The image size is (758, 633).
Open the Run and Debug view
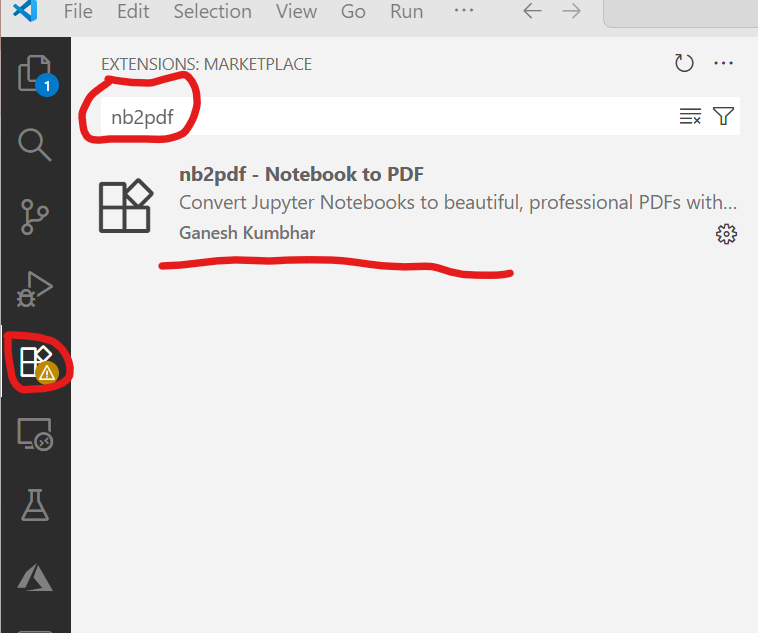[35, 289]
